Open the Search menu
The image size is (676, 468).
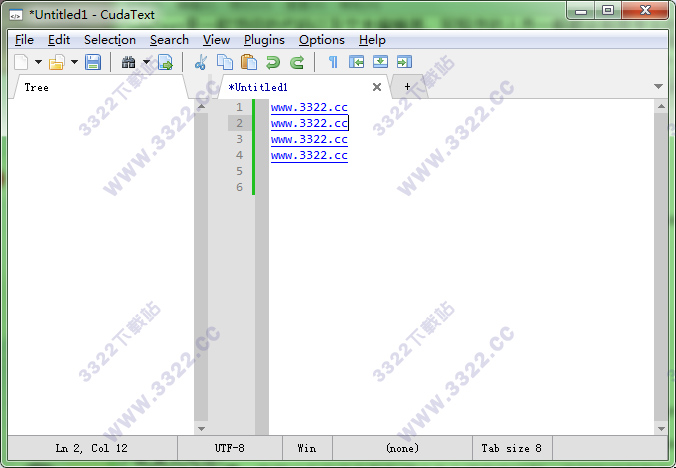click(169, 40)
